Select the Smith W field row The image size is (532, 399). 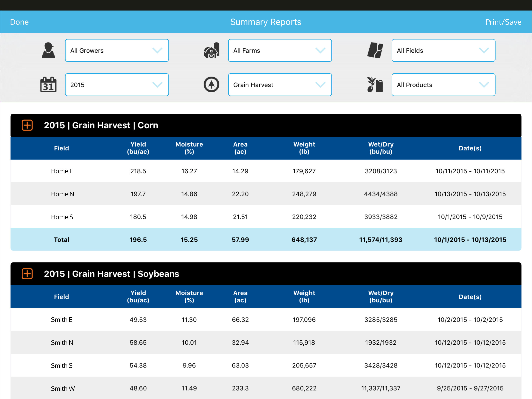point(266,388)
